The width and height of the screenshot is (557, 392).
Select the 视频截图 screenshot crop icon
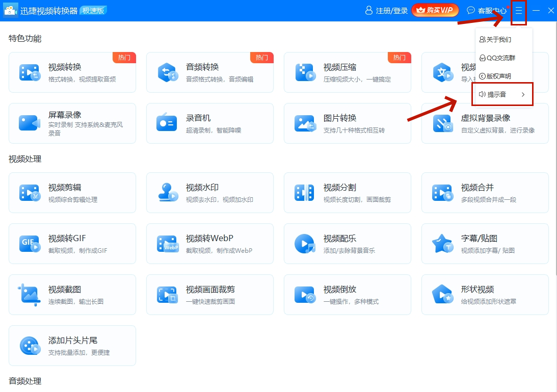click(29, 295)
